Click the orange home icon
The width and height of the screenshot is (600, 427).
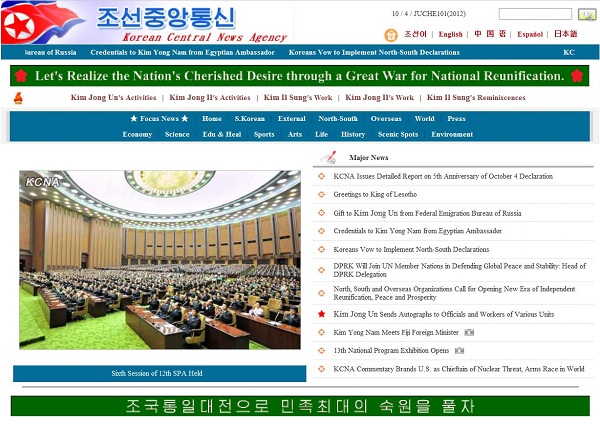[x=391, y=35]
